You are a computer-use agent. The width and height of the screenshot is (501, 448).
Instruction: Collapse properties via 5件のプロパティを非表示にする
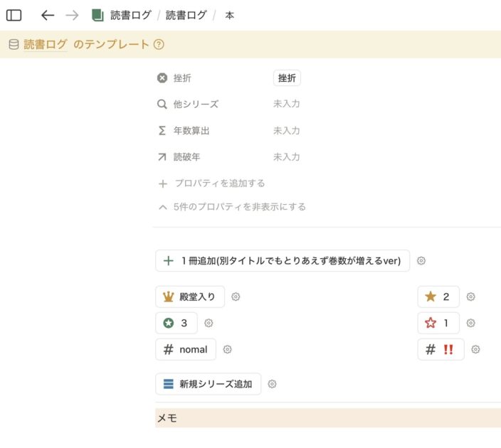pos(233,207)
